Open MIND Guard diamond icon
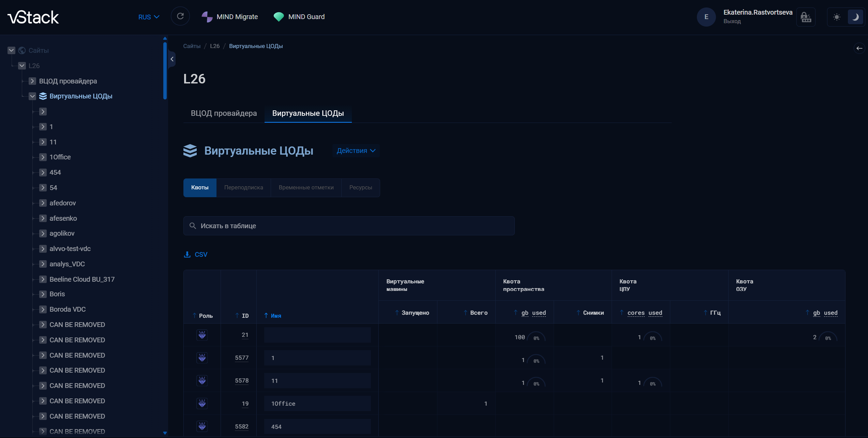This screenshot has width=868, height=438. 279,17
